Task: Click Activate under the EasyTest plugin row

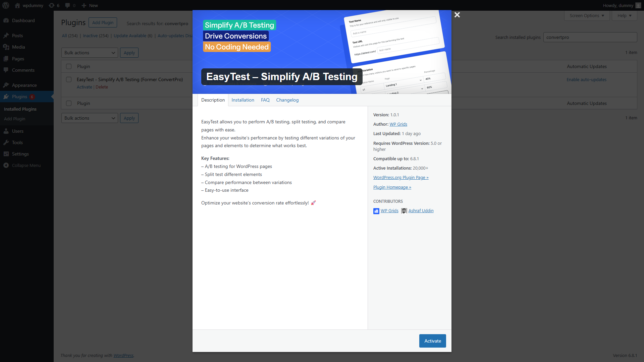Action: pyautogui.click(x=84, y=87)
